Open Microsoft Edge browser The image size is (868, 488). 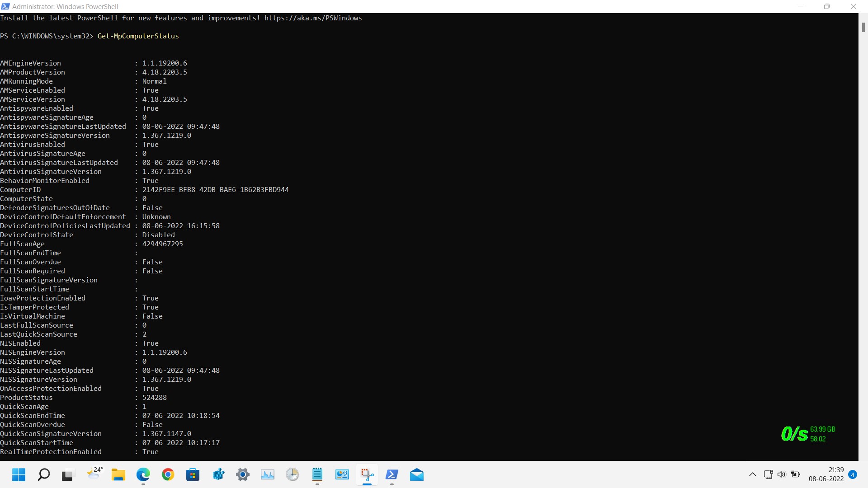click(144, 475)
